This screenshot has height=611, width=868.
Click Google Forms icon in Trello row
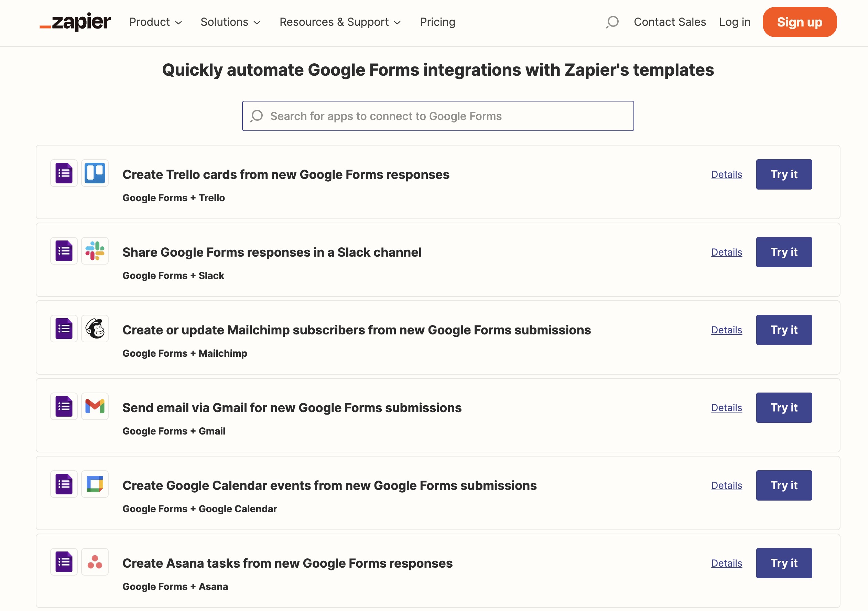coord(64,173)
